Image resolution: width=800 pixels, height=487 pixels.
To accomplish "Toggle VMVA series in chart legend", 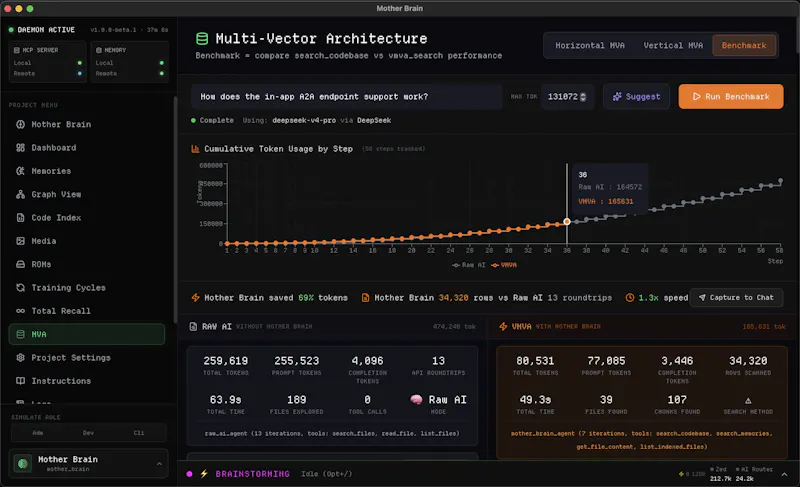I will (x=504, y=265).
